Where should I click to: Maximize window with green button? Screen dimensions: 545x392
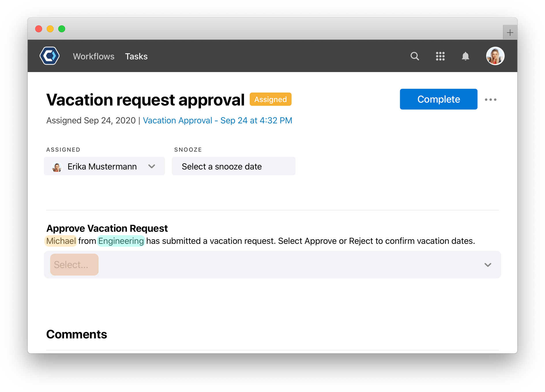click(62, 29)
